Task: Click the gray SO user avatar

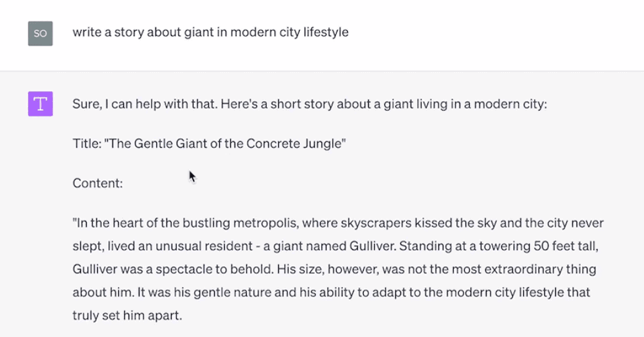Action: point(40,33)
